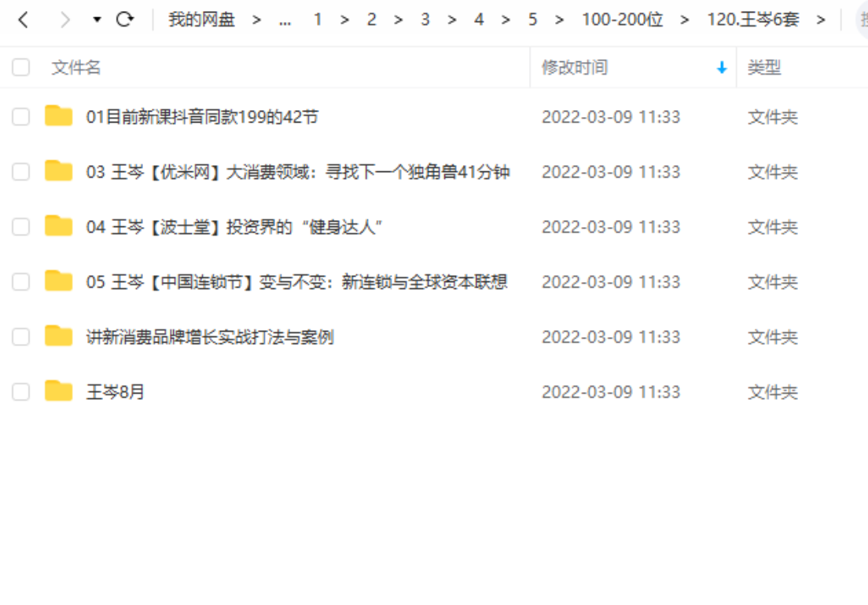The image size is (868, 605).
Task: Click the folder icon of 王岑8月
Action: click(59, 391)
